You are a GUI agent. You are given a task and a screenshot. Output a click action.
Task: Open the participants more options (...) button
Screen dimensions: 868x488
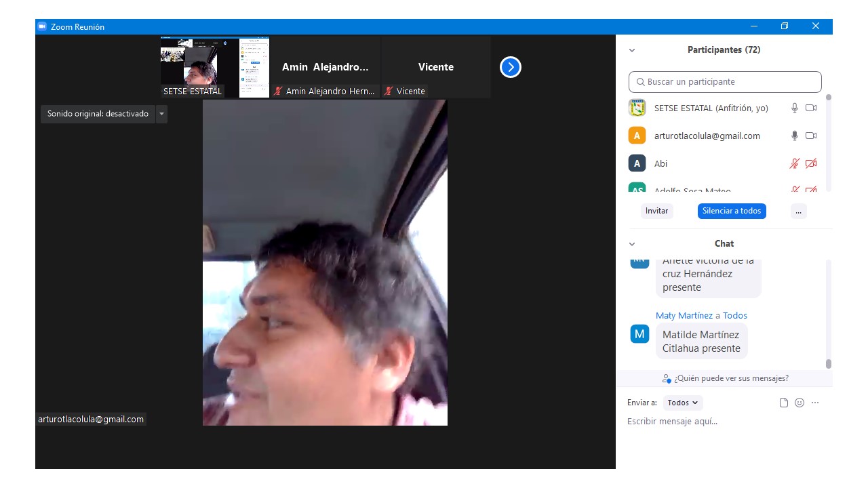point(798,211)
